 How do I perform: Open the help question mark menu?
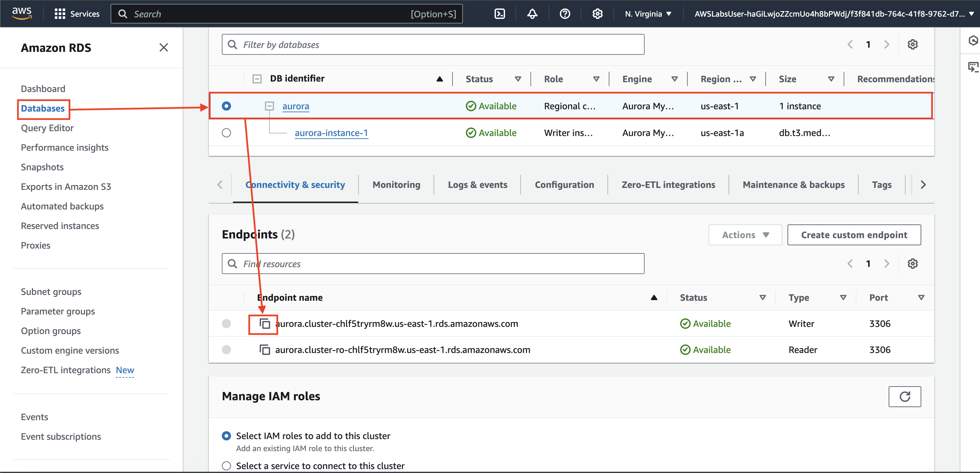(x=565, y=14)
